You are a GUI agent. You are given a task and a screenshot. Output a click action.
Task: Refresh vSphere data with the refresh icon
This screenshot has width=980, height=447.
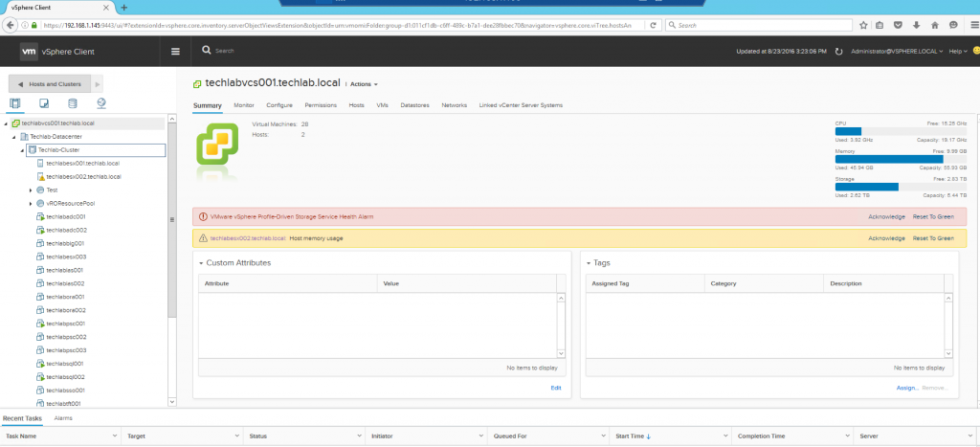tap(838, 52)
